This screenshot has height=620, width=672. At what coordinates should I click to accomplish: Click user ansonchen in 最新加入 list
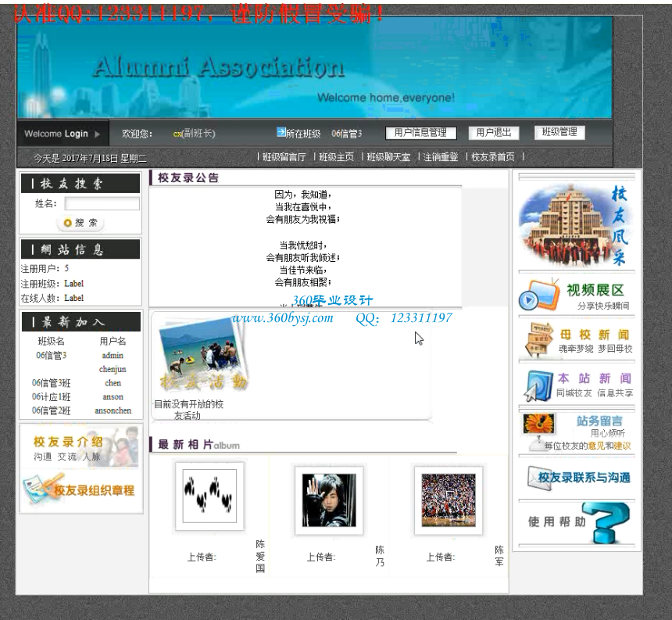(x=113, y=410)
